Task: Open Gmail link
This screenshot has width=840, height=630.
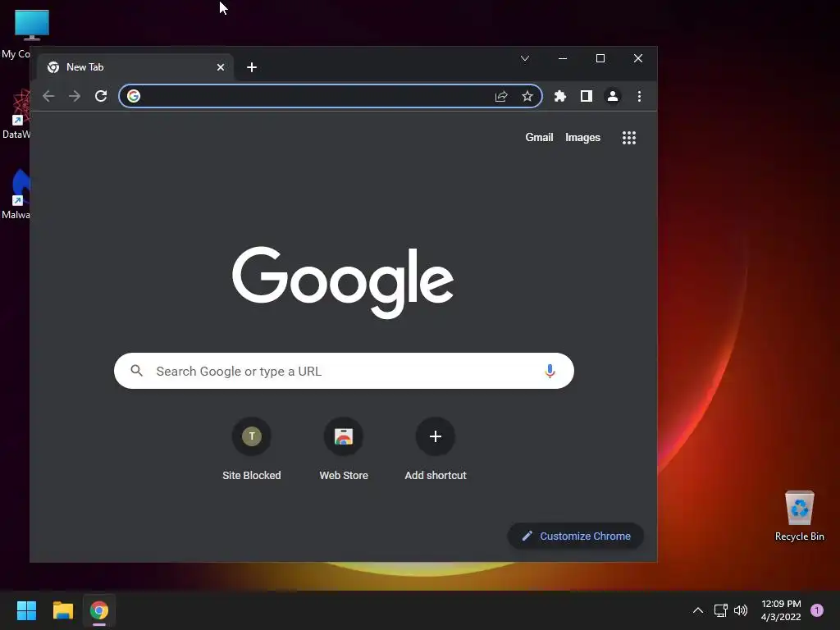Action: pos(539,137)
